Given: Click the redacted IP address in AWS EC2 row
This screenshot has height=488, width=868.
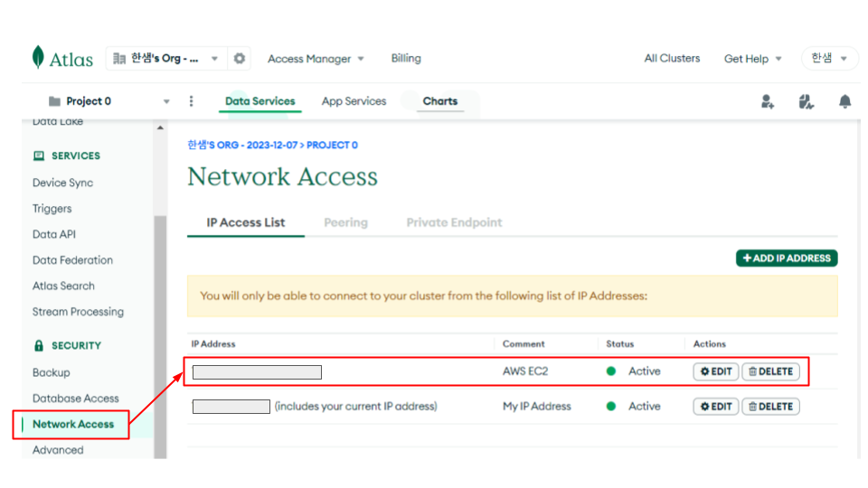Looking at the screenshot, I should click(x=257, y=372).
